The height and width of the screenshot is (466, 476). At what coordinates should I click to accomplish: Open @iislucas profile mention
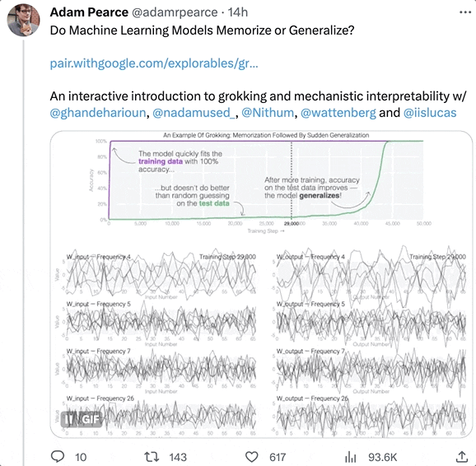pos(430,113)
